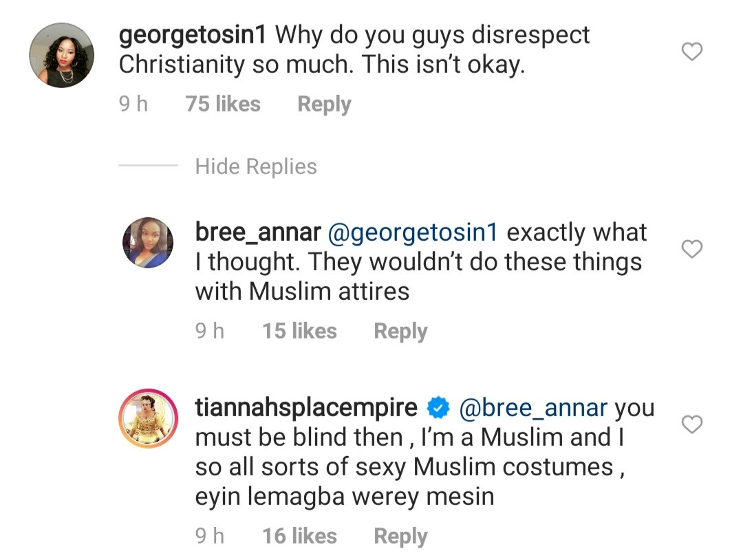Like bree_annar's reply with the heart icon

[691, 250]
